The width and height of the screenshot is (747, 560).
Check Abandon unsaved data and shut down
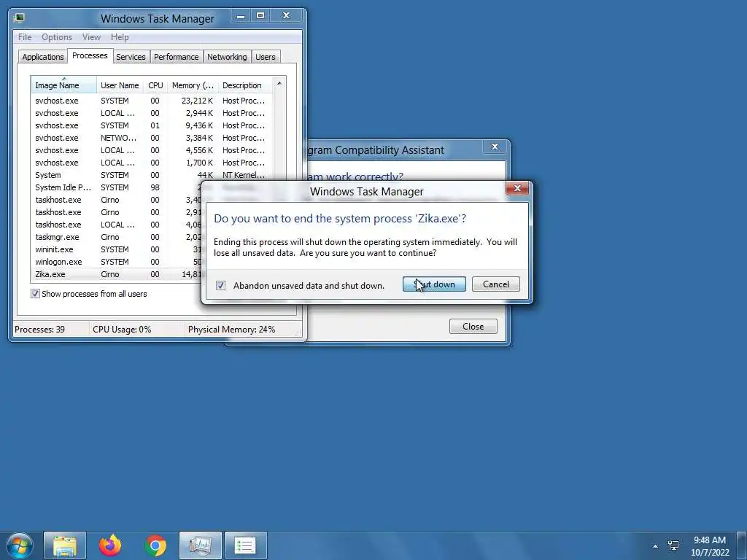click(220, 286)
